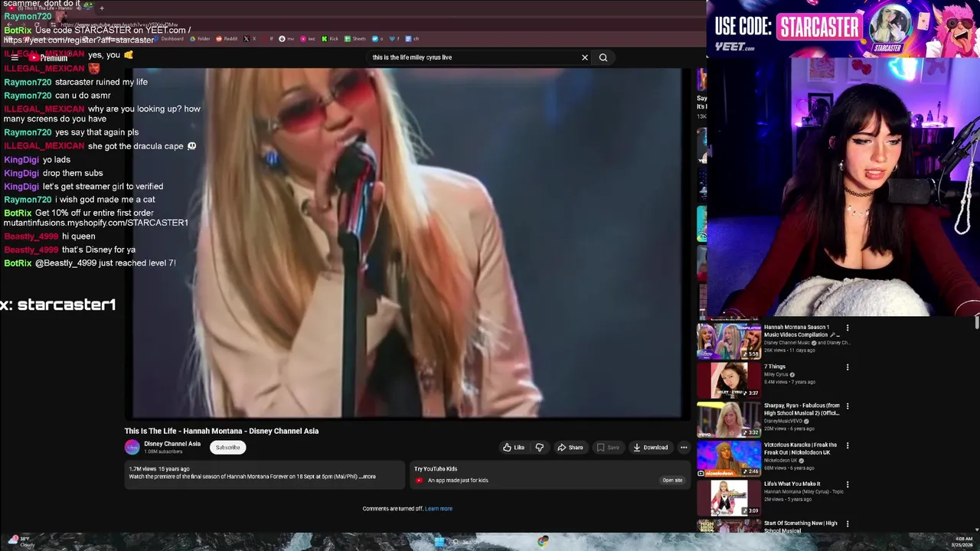Share the video
Screen dimensions: 980x551
point(570,448)
